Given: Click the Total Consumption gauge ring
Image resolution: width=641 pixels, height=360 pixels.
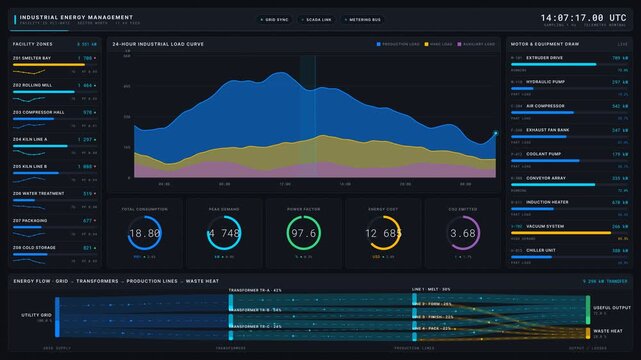Looking at the screenshot, I should pyautogui.click(x=144, y=233).
